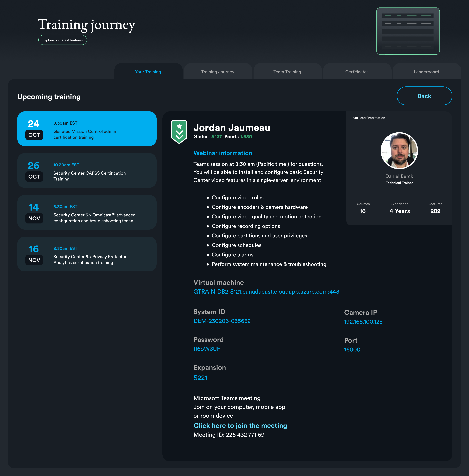This screenshot has height=476, width=469.
Task: Click Configure recording options bullet
Action: (x=246, y=226)
